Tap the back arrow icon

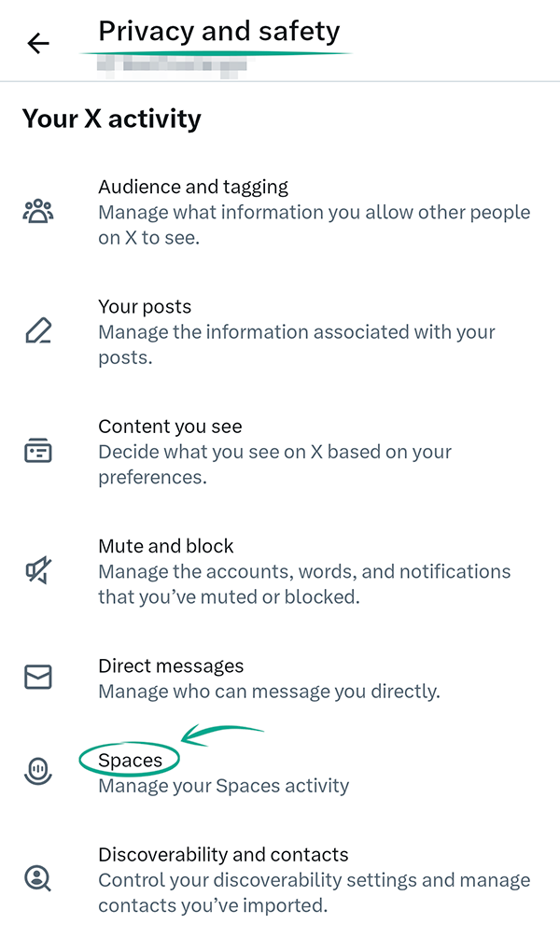point(38,43)
